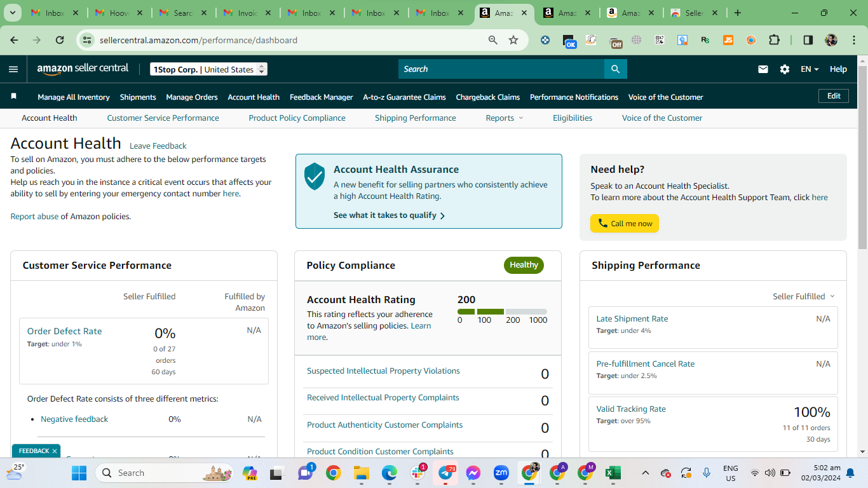Open Excel from the taskbar

coord(613,473)
